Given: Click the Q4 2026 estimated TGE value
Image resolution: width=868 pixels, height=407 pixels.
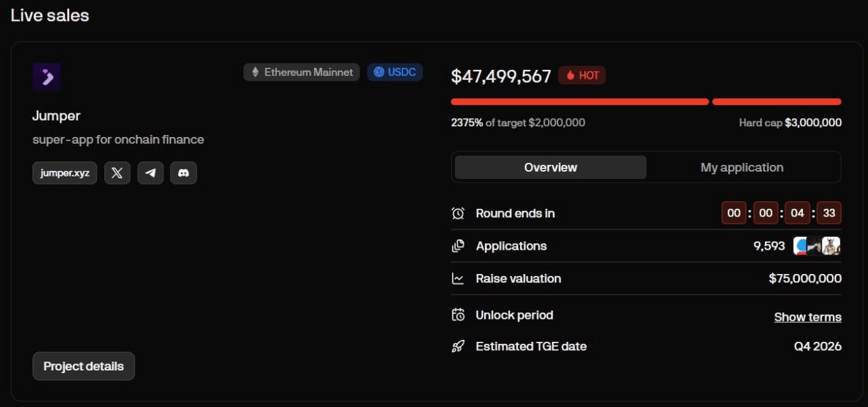Looking at the screenshot, I should pos(818,346).
